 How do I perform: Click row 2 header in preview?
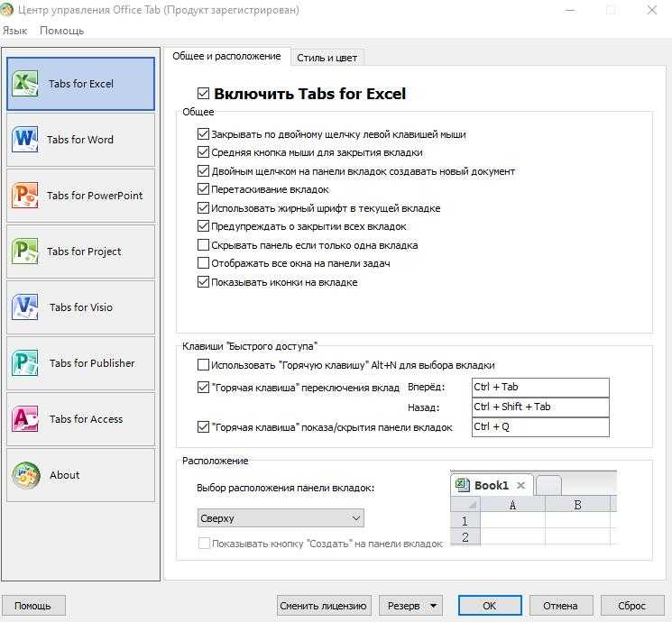click(465, 536)
